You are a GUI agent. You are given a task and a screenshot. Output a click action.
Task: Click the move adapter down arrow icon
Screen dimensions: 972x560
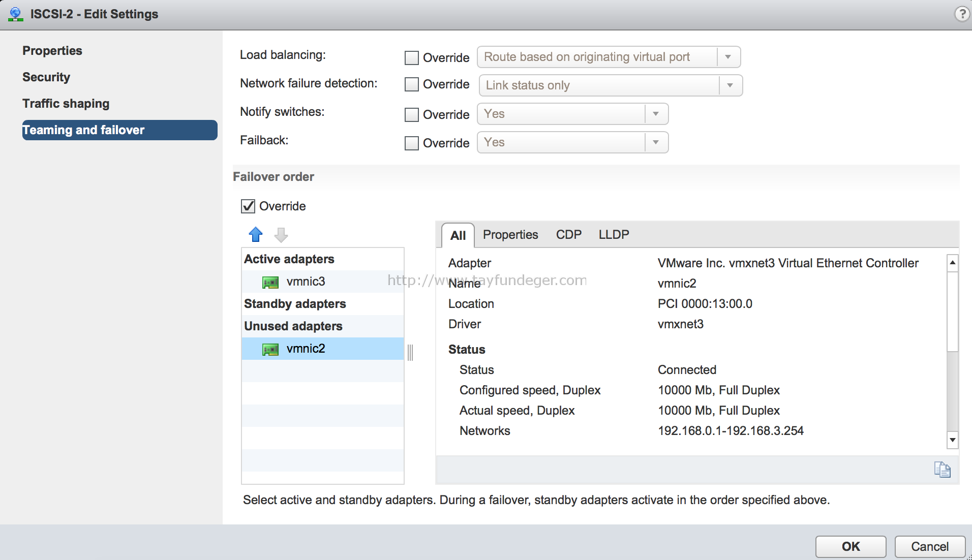[281, 234]
